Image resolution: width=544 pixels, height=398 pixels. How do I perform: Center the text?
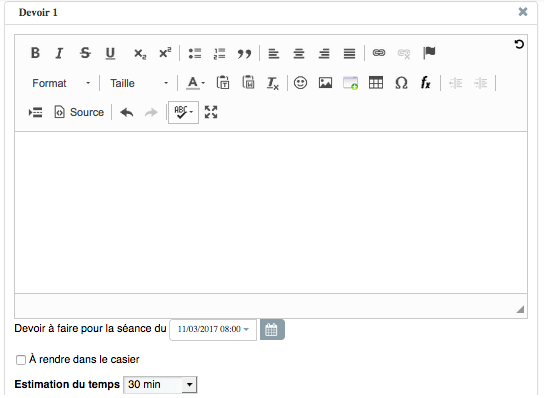click(x=299, y=53)
